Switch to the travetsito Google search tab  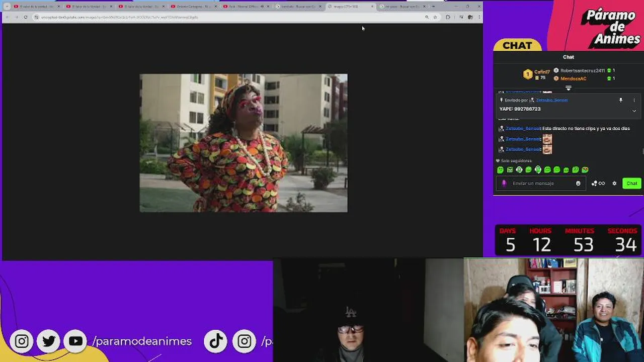point(298,7)
